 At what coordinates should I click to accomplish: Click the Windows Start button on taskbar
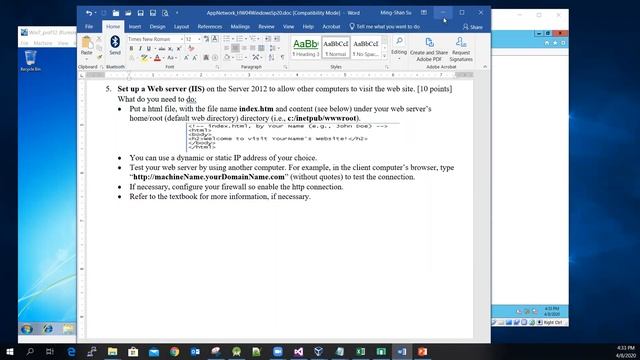10,351
